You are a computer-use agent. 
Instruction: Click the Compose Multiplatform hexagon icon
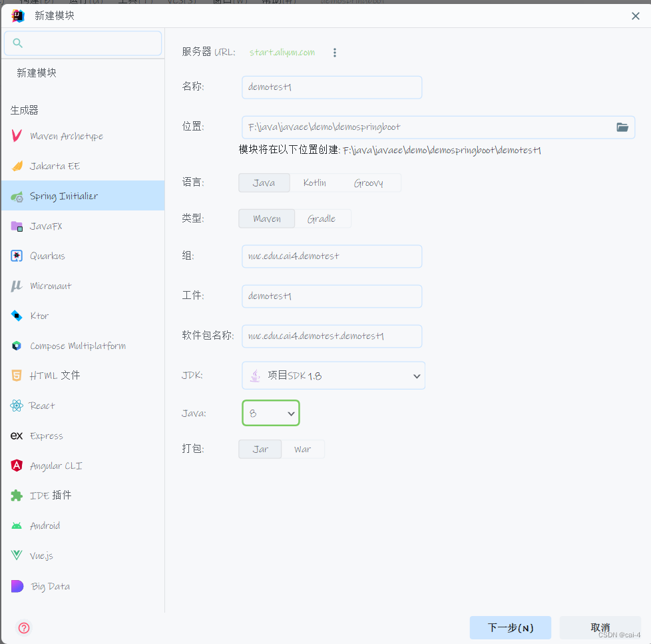point(17,346)
